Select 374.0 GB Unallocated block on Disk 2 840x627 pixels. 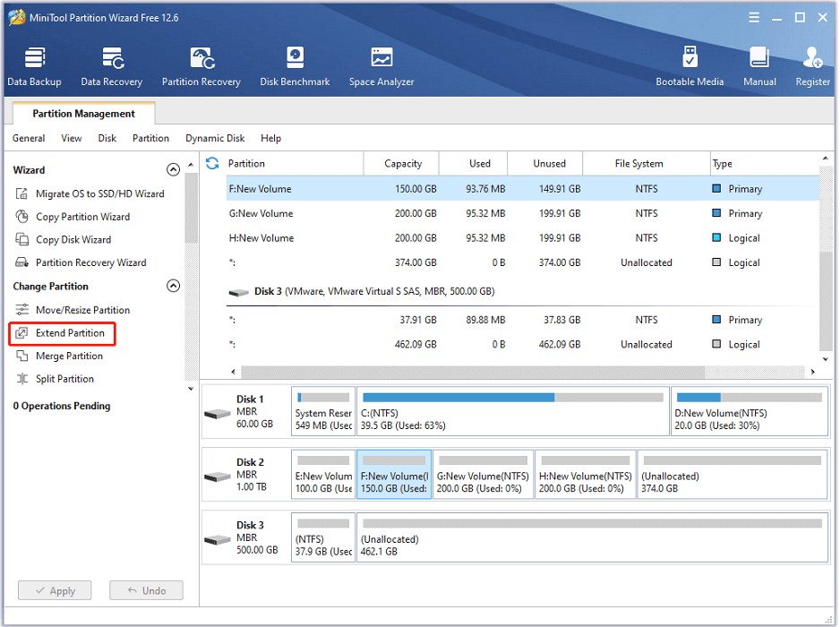click(733, 475)
